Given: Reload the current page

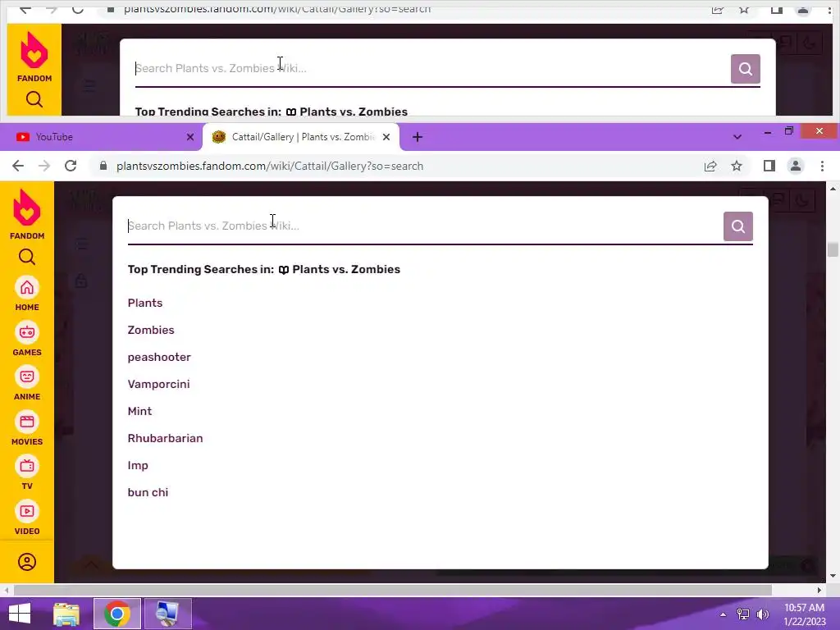Looking at the screenshot, I should pos(71,166).
